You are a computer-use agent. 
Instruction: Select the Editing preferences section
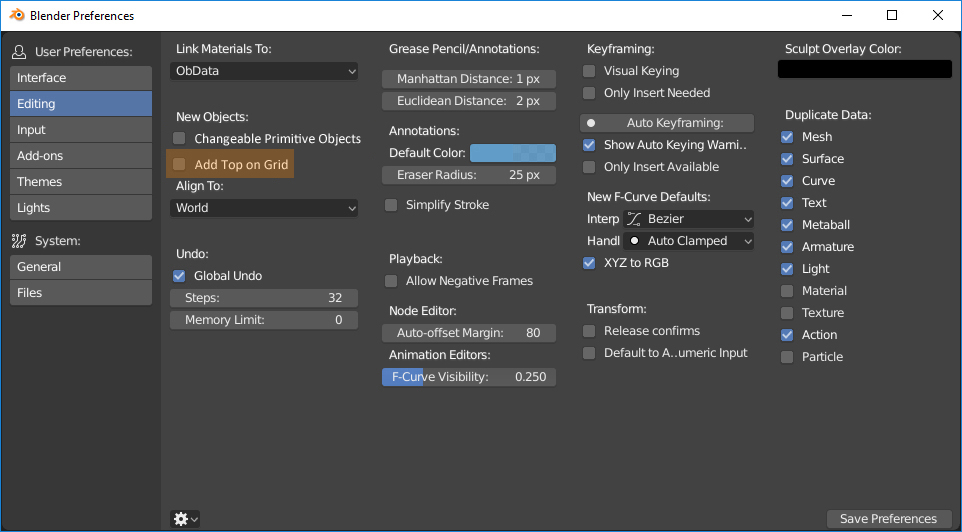pyautogui.click(x=81, y=104)
